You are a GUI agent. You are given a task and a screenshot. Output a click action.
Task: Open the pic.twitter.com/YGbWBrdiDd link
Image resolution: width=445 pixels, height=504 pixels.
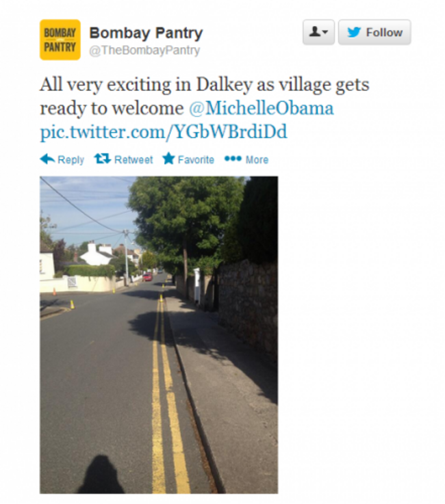tap(164, 132)
